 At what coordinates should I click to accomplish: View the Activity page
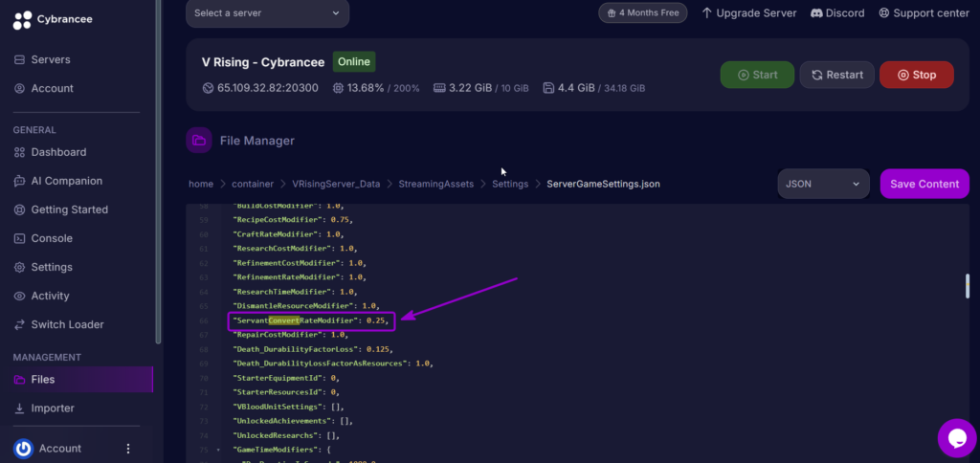click(x=42, y=297)
